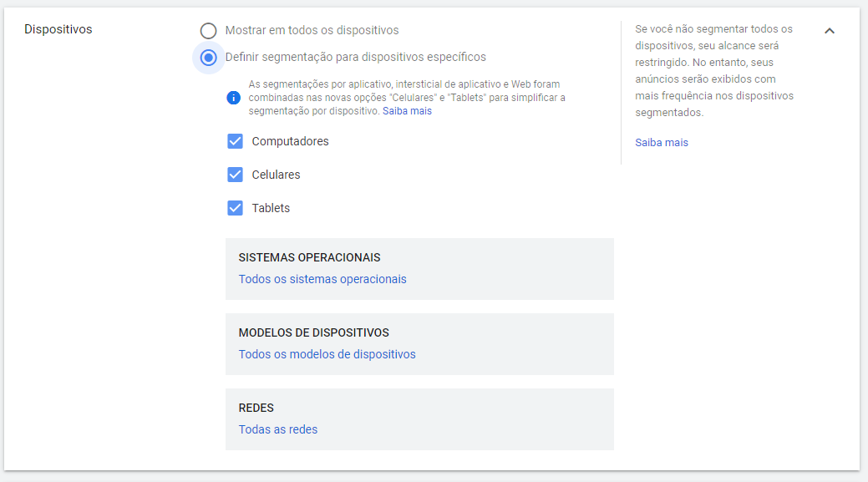The width and height of the screenshot is (868, 482).
Task: Click the "Computadores" text label
Action: [x=290, y=142]
